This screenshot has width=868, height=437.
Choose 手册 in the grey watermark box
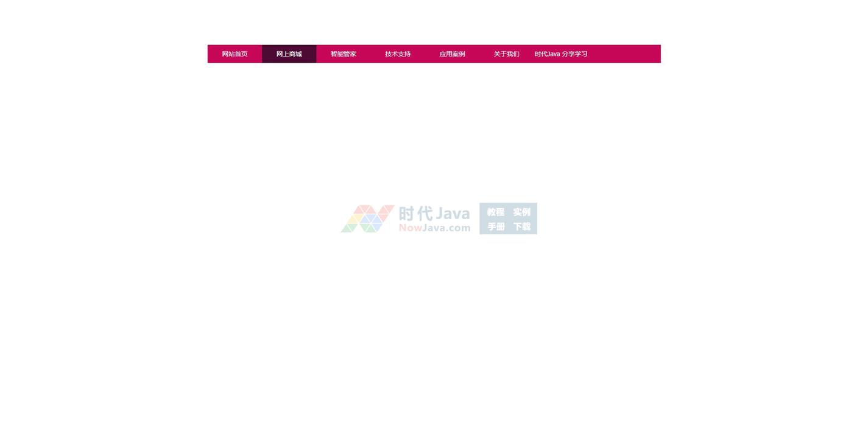[x=496, y=226]
